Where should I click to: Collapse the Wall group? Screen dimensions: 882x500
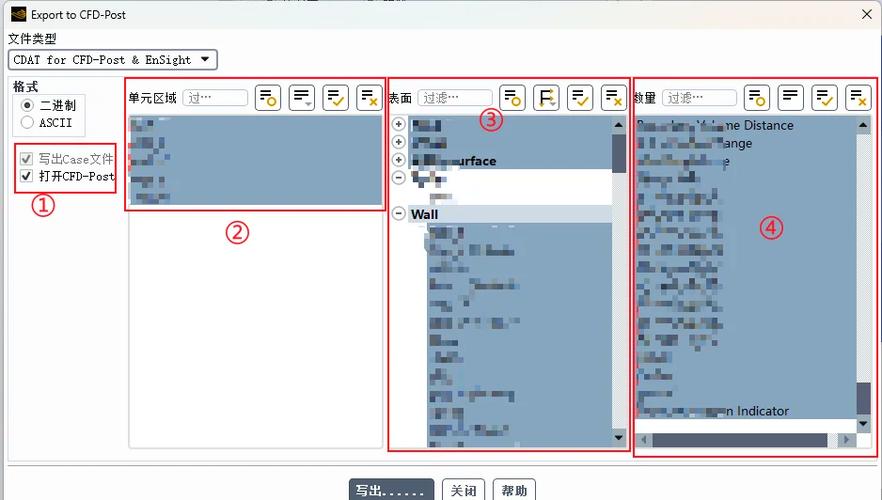[x=398, y=214]
